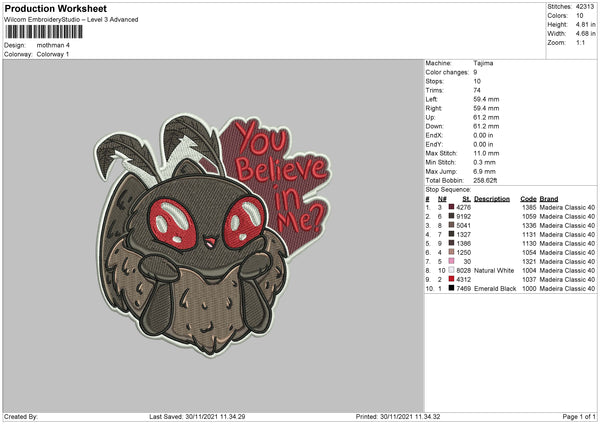Click code '1037' in stop sequence
Viewport: 600px width, 424px height.
click(x=529, y=279)
